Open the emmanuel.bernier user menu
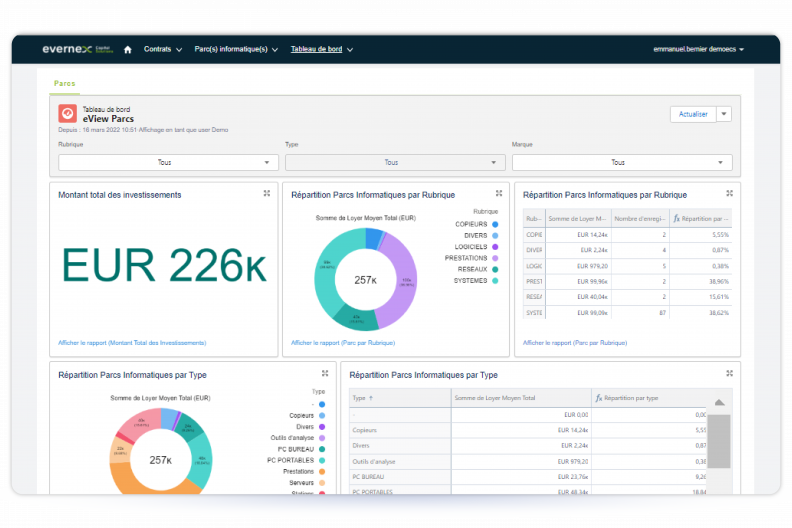The image size is (792, 528). (x=699, y=50)
